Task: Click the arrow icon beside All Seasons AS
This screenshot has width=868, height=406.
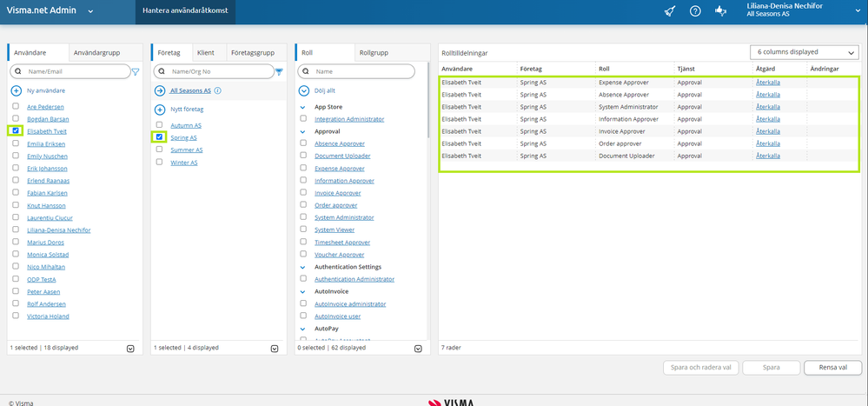Action: tap(160, 90)
